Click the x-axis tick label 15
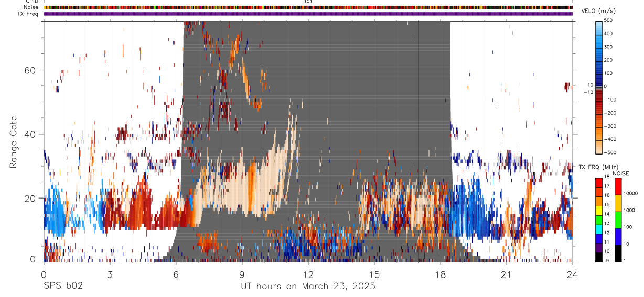644x297 pixels. 374,274
